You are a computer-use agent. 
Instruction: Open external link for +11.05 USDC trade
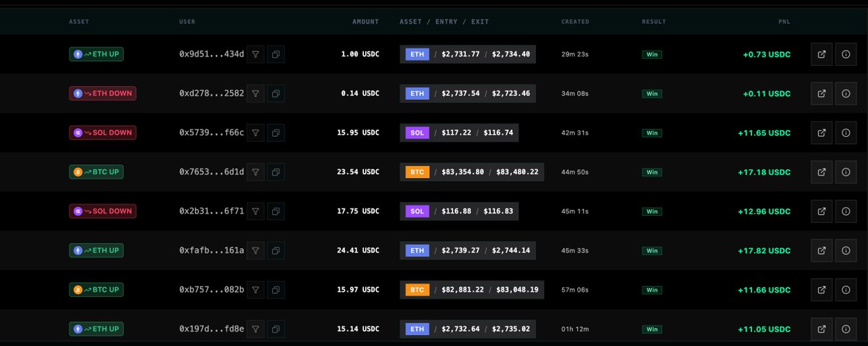click(x=822, y=329)
